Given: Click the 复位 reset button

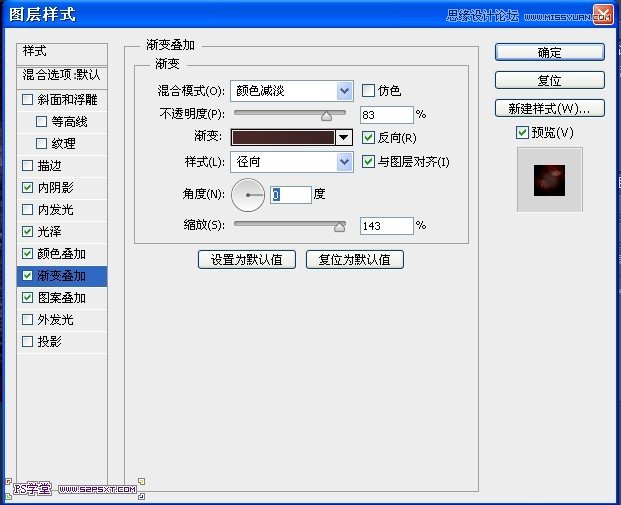Looking at the screenshot, I should pos(550,80).
